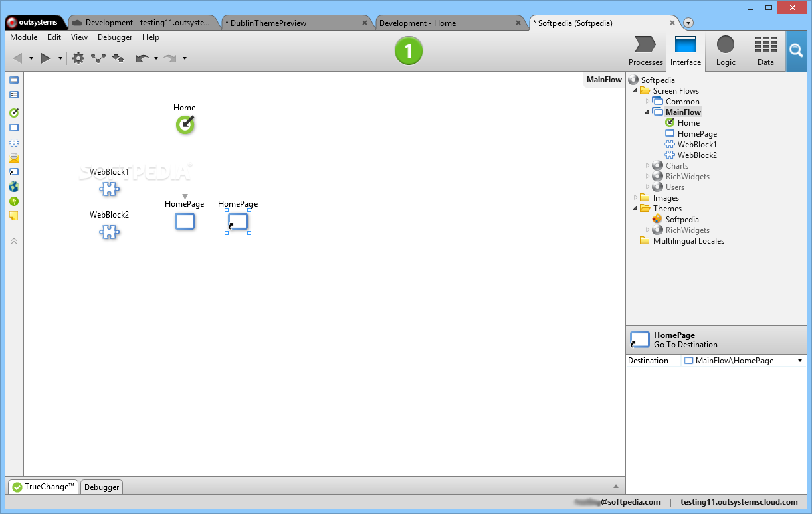Open the settings gear in the toolbar

tap(78, 58)
